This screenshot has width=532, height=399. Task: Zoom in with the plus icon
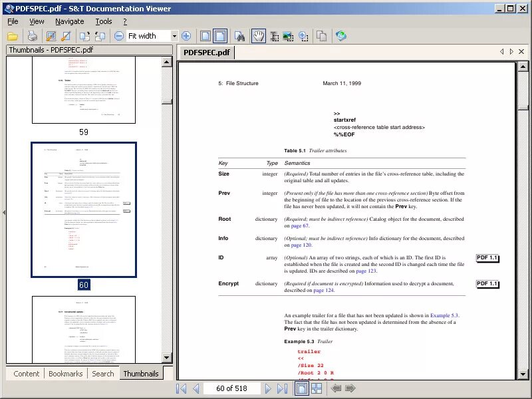click(x=186, y=36)
